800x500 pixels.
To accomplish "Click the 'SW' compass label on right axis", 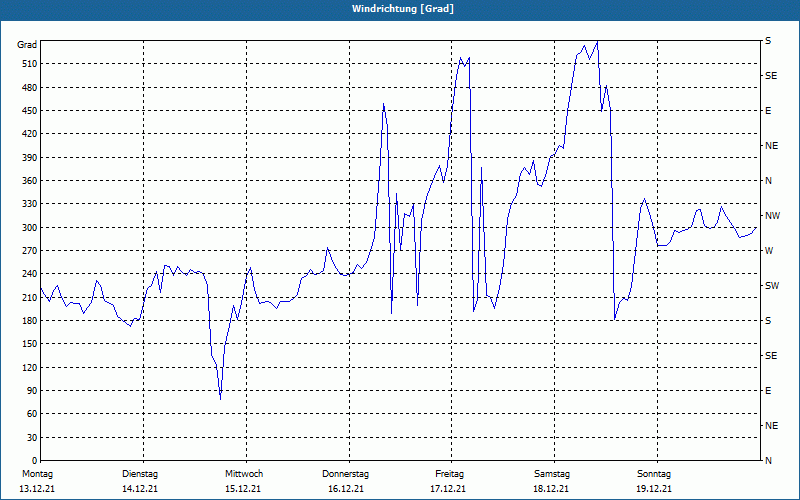I will tap(772, 286).
